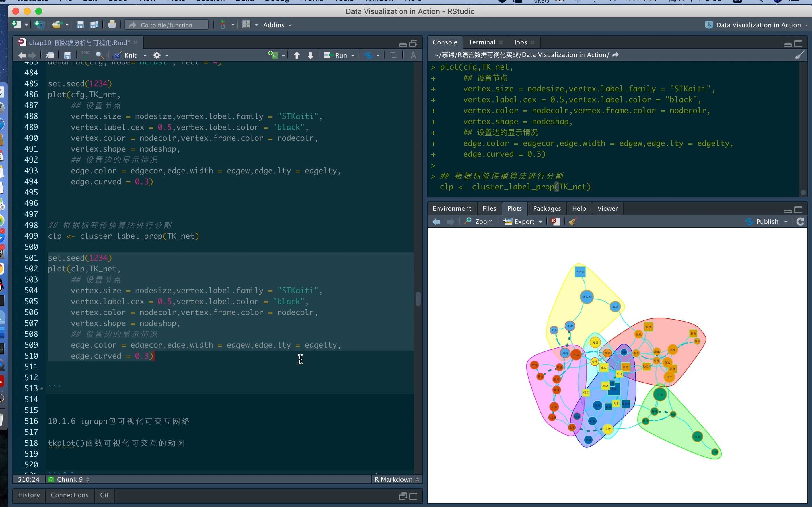The height and width of the screenshot is (507, 812).
Task: Click the up arrow navigation icon
Action: pos(296,55)
